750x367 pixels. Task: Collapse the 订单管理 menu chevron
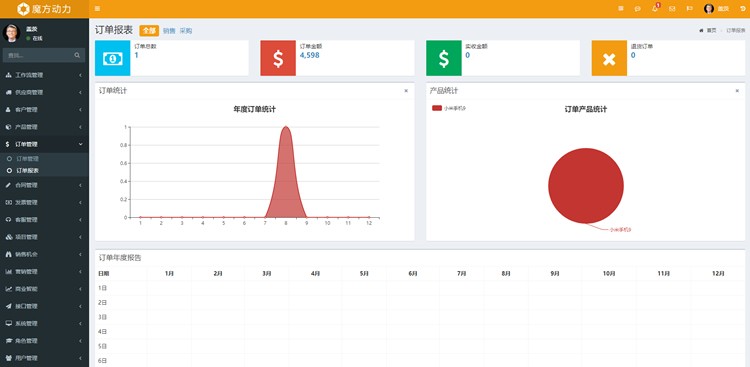(80, 144)
